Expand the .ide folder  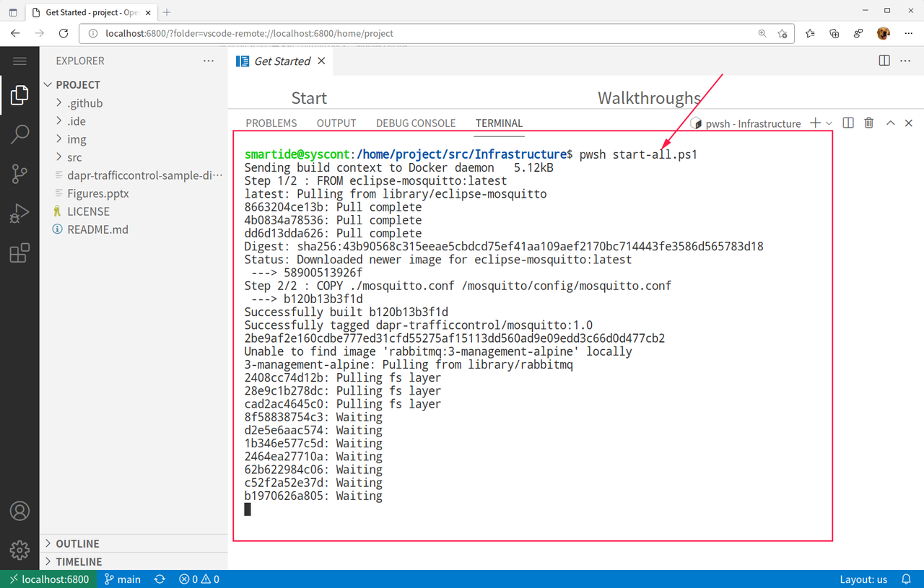point(134,121)
